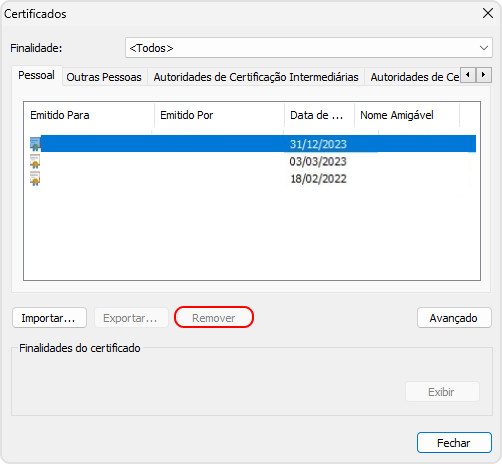The height and width of the screenshot is (464, 502).
Task: Switch to the Pessoal tab
Action: pyautogui.click(x=36, y=75)
